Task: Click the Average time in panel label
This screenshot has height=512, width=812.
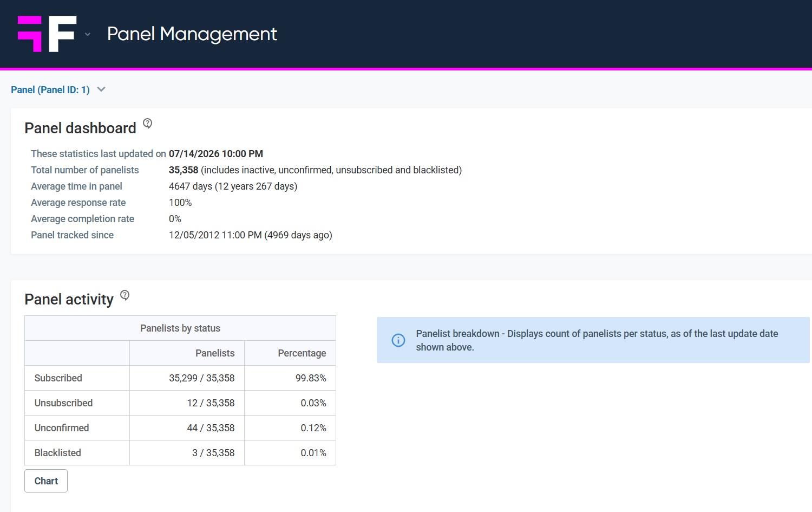Action: pos(76,186)
